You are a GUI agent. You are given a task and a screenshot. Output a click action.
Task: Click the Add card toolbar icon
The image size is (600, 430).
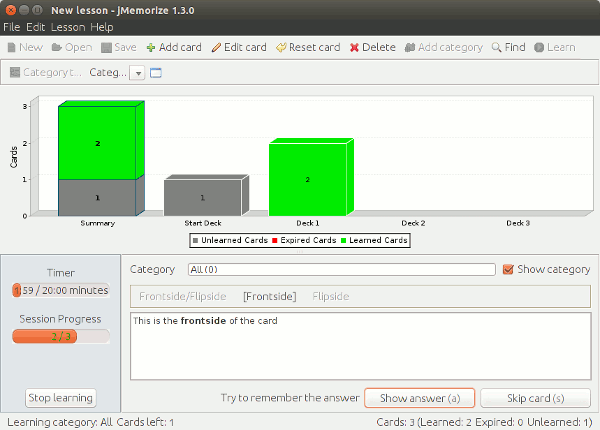[151, 47]
